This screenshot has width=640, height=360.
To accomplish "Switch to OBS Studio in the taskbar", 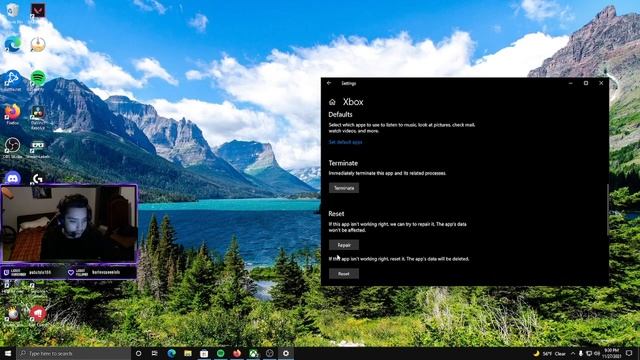I will (269, 353).
